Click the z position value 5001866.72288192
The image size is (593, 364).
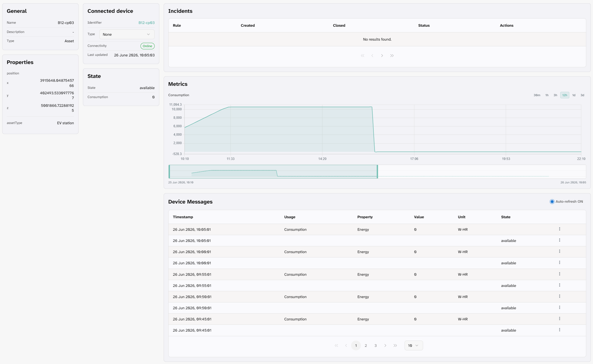58,108
